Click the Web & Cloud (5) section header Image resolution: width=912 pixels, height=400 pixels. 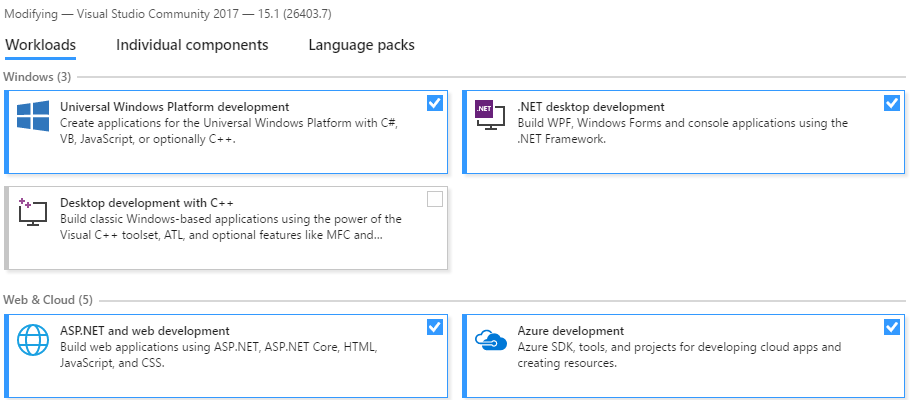[x=48, y=300]
